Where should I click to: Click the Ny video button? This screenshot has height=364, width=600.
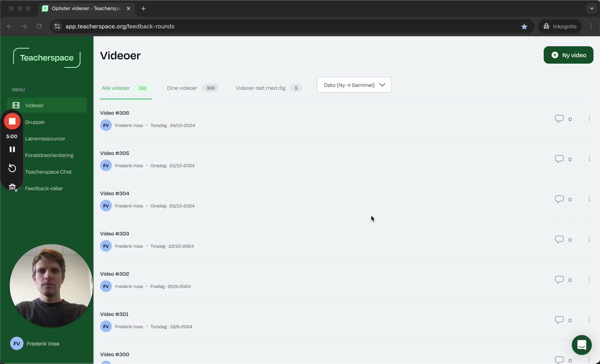click(x=568, y=55)
